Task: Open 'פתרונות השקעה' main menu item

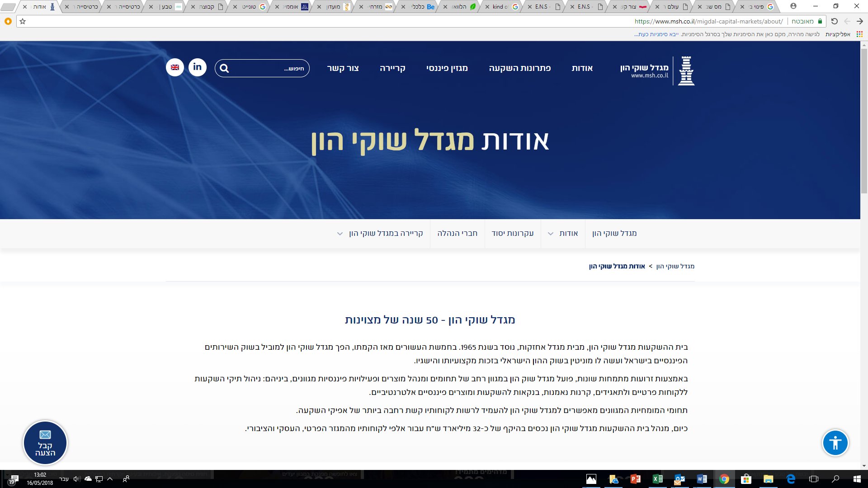Action: click(519, 68)
